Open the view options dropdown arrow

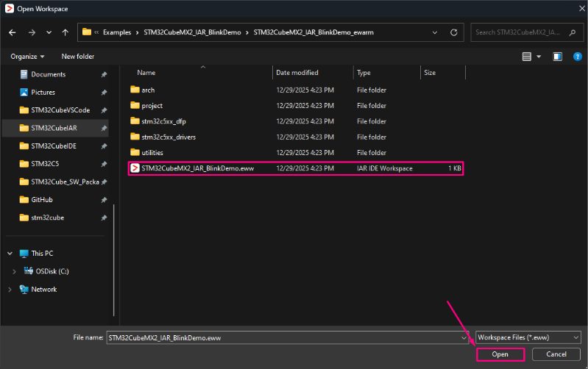539,57
